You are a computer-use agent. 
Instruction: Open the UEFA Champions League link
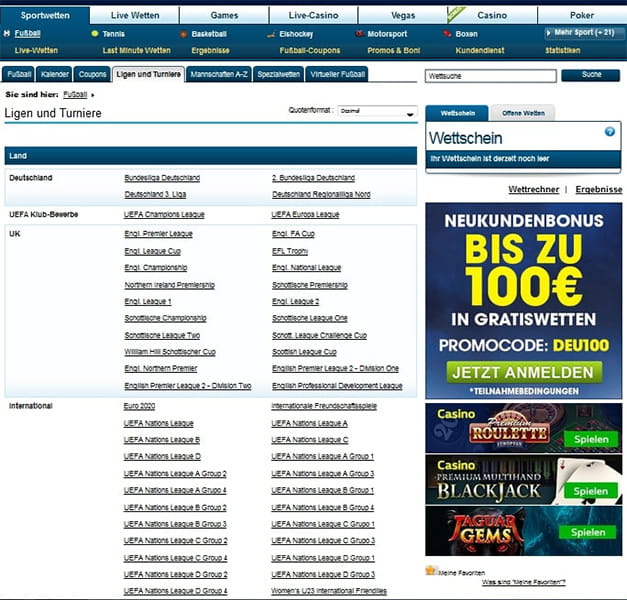[x=164, y=214]
